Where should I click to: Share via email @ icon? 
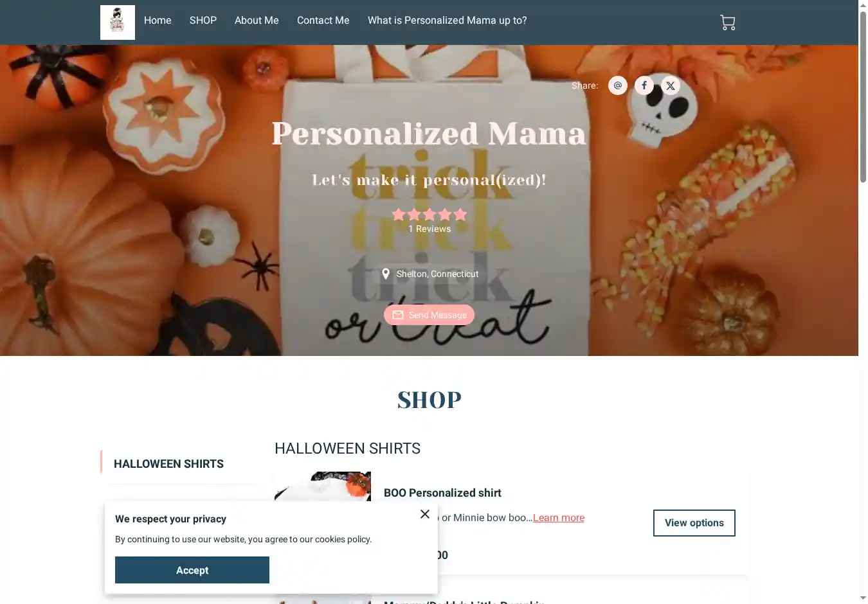(x=618, y=85)
